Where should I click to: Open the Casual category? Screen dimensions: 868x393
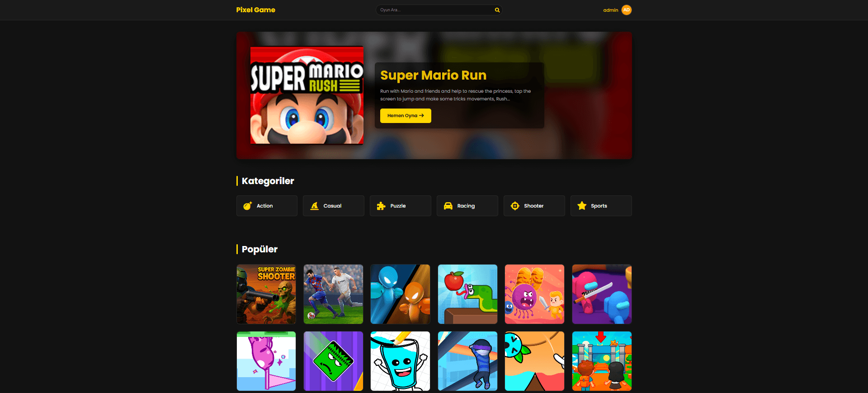[x=334, y=206]
